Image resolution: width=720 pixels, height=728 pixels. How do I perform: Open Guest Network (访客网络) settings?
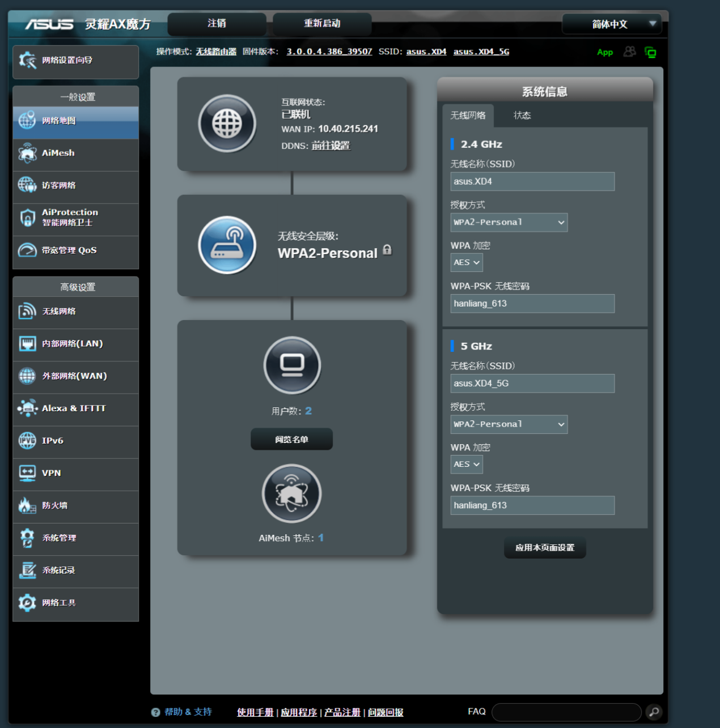pyautogui.click(x=75, y=187)
